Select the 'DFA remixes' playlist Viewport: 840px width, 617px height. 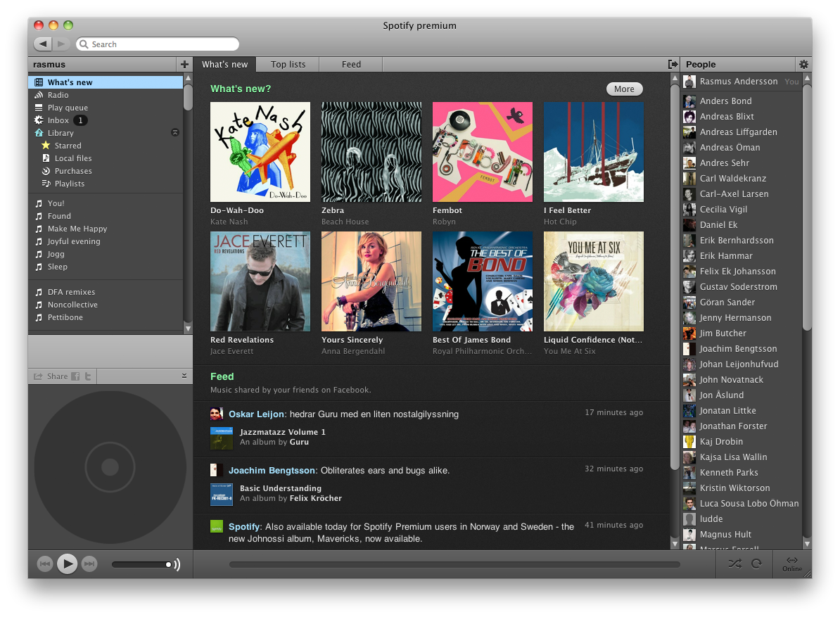(106, 292)
